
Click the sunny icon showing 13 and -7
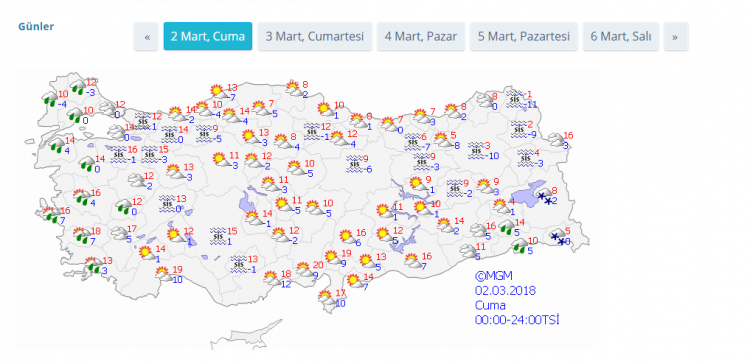pos(219,92)
